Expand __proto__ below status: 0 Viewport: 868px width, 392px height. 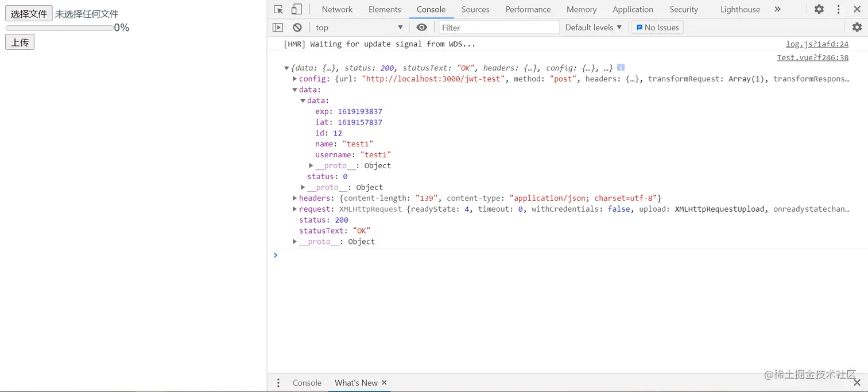[303, 188]
